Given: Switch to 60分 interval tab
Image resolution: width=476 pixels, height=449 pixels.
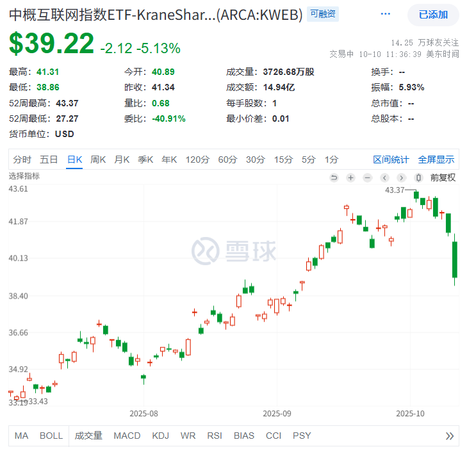Looking at the screenshot, I should [227, 159].
